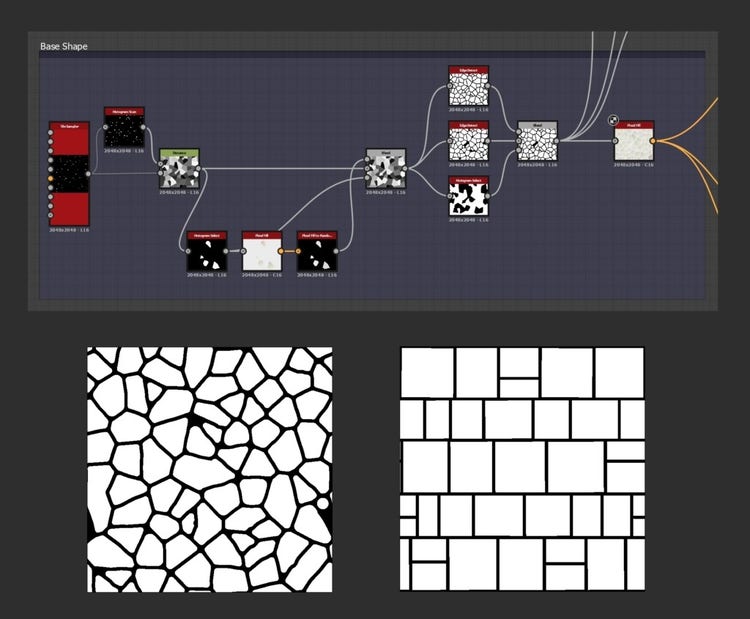The height and width of the screenshot is (619, 750).
Task: Click orange input connector of Flood Fill to Random
Action: (x=298, y=251)
